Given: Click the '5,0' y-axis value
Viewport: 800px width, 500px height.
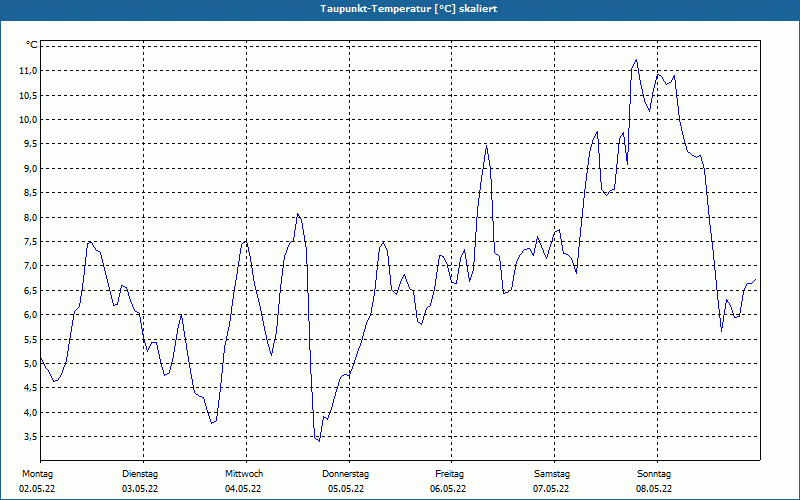Looking at the screenshot, I should (x=31, y=364).
